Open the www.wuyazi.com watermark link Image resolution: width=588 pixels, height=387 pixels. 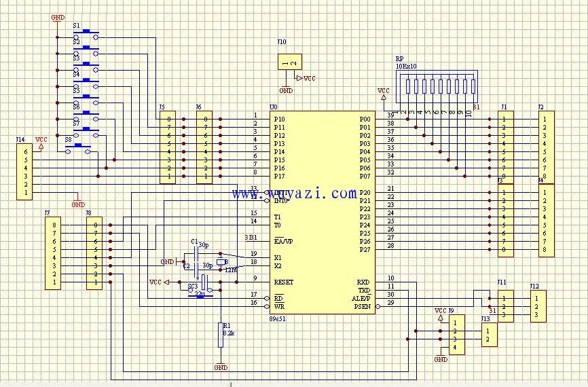click(294, 194)
